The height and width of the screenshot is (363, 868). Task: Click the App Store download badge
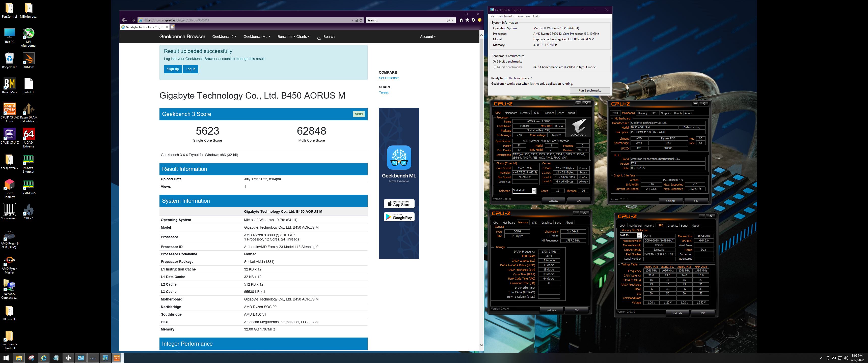coord(399,204)
